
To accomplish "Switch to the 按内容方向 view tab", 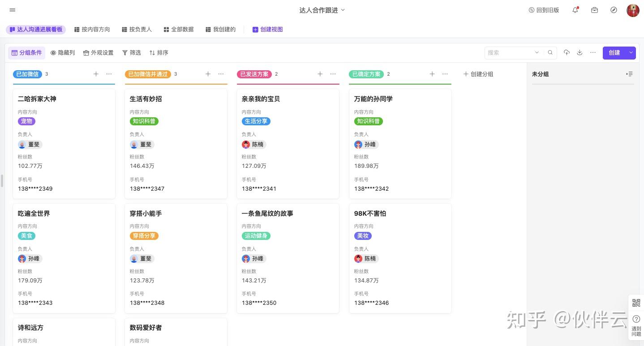I will pos(92,29).
